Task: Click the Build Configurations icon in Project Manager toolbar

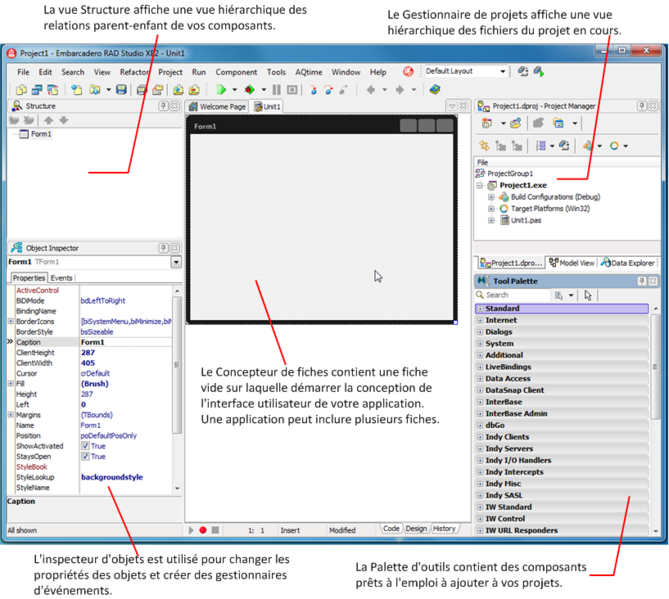Action: coord(588,146)
